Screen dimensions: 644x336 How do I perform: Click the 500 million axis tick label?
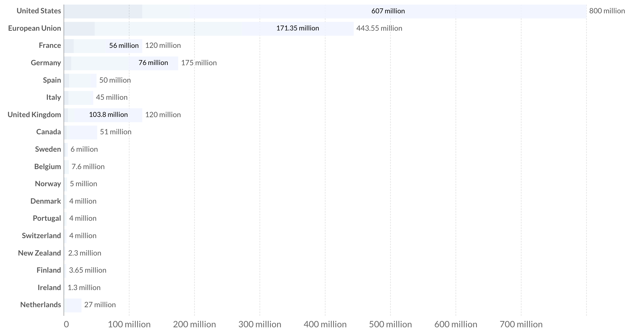click(x=391, y=324)
